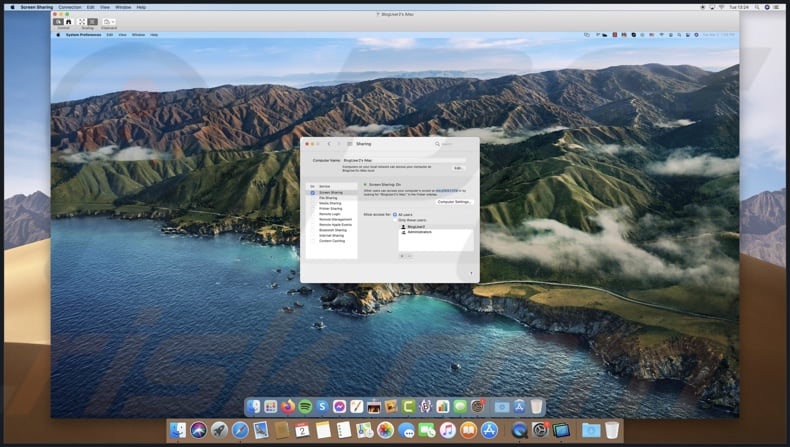The height and width of the screenshot is (447, 790).
Task: Open Messages in the remote dock
Action: click(x=459, y=406)
